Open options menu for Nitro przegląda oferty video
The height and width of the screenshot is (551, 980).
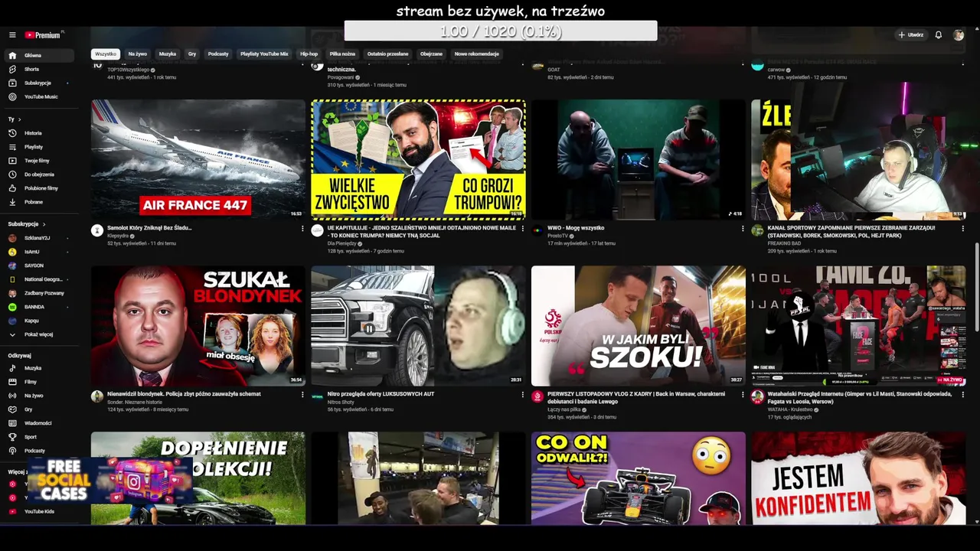tap(522, 395)
